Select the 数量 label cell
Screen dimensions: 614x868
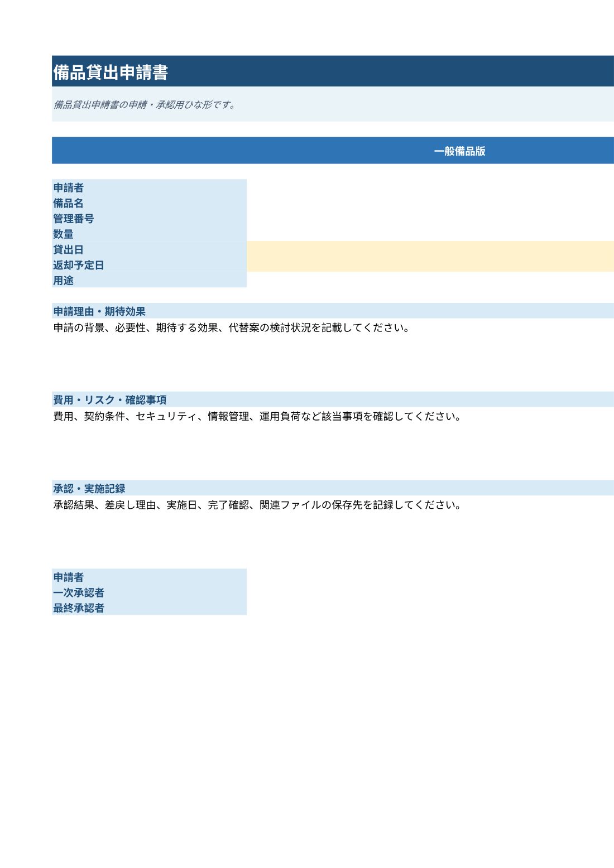tap(149, 234)
